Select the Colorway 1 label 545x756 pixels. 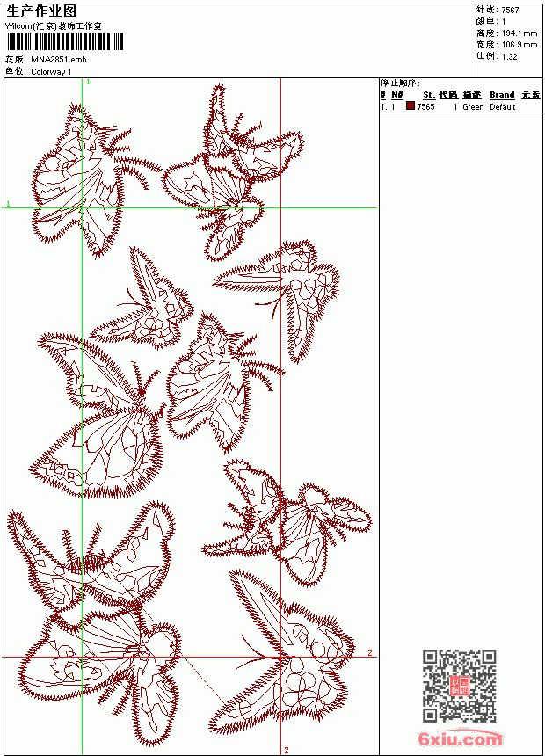tap(51, 72)
